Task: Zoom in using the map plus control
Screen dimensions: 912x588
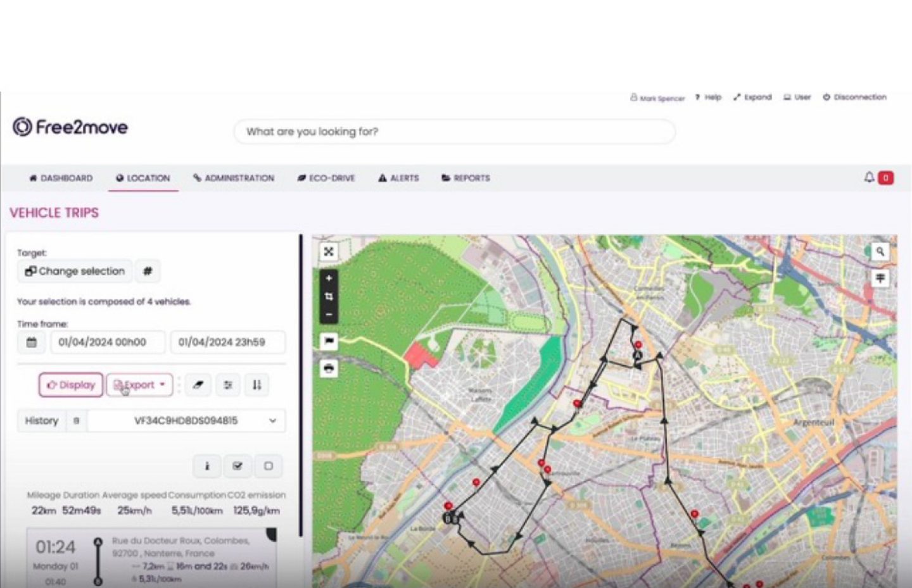Action: click(x=329, y=277)
